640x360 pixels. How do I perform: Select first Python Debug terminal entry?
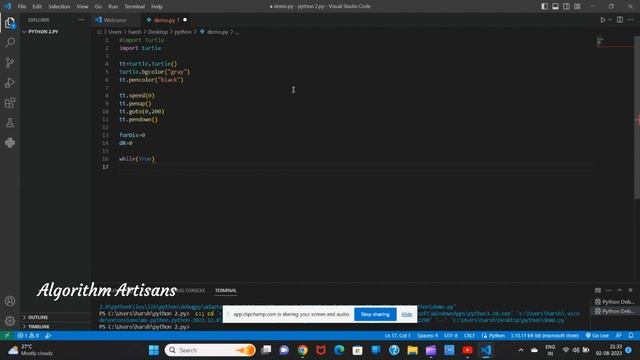tap(615, 302)
